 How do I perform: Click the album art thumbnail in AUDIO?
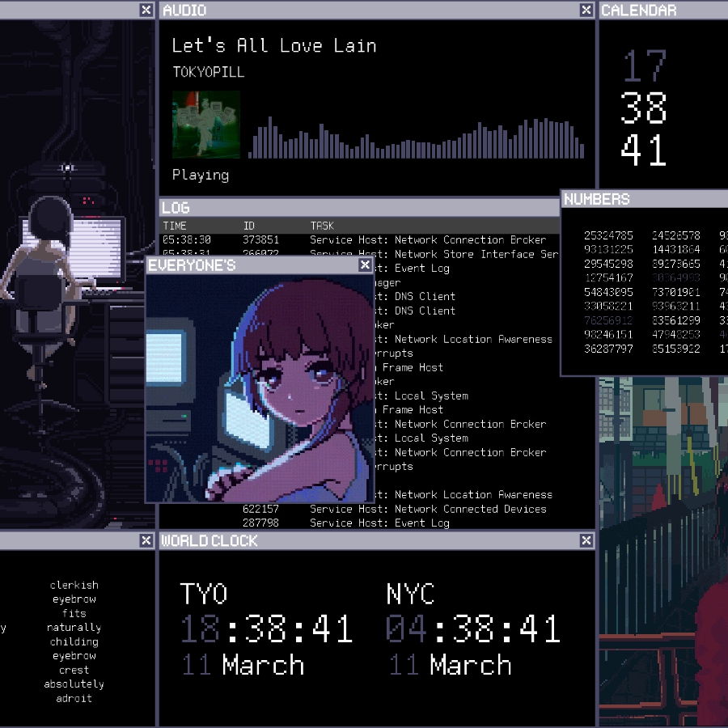click(x=206, y=125)
